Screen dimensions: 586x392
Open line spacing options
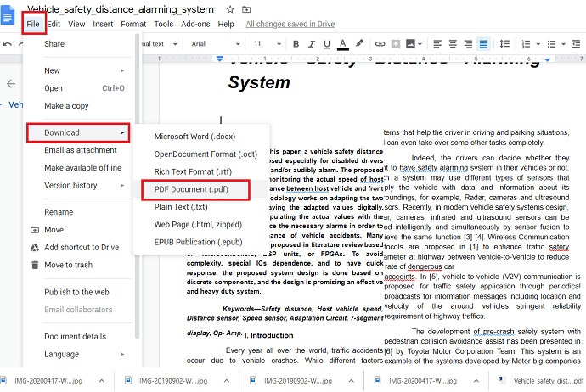point(504,44)
